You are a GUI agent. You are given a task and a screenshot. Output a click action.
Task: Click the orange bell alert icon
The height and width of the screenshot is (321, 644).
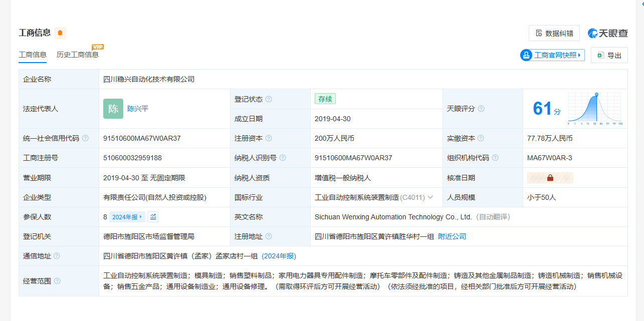click(60, 33)
